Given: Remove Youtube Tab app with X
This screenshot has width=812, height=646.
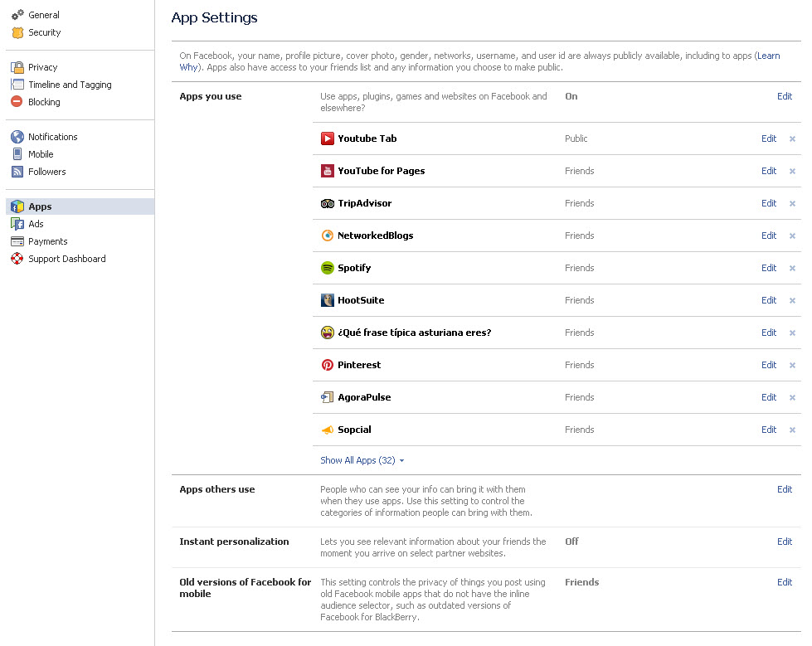Looking at the screenshot, I should (x=792, y=138).
